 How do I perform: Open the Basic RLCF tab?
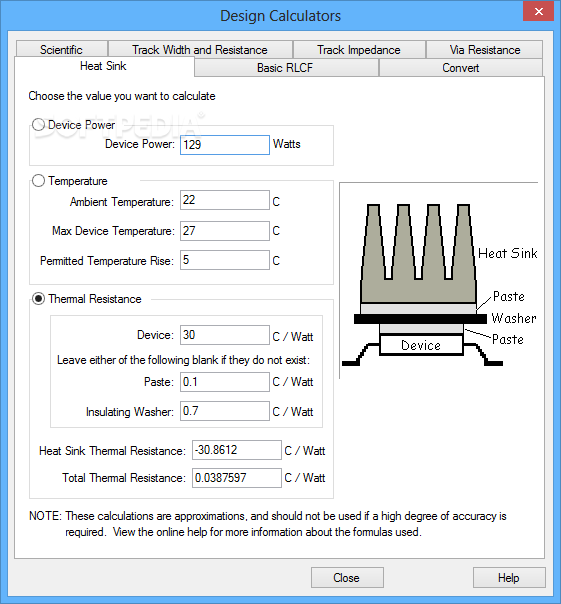[285, 68]
